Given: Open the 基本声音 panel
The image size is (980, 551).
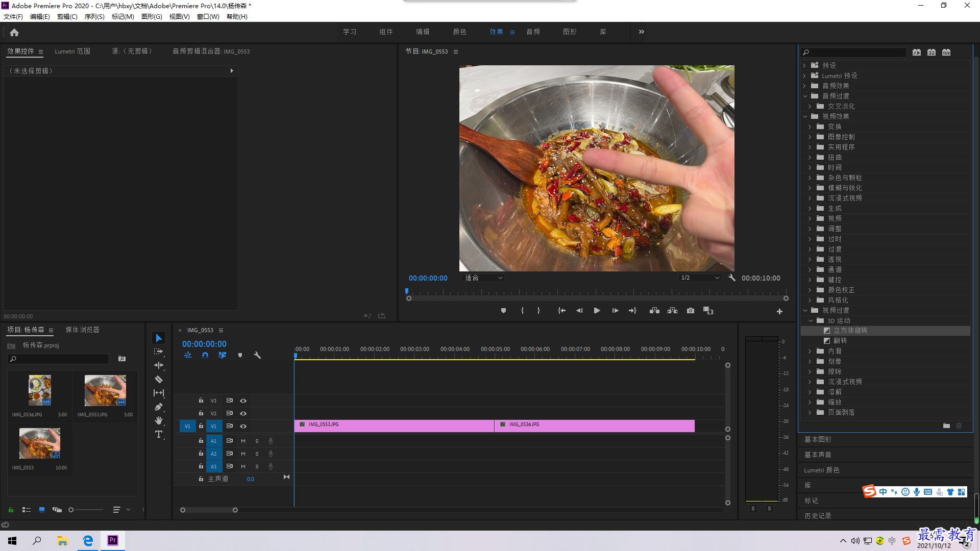Looking at the screenshot, I should tap(818, 455).
